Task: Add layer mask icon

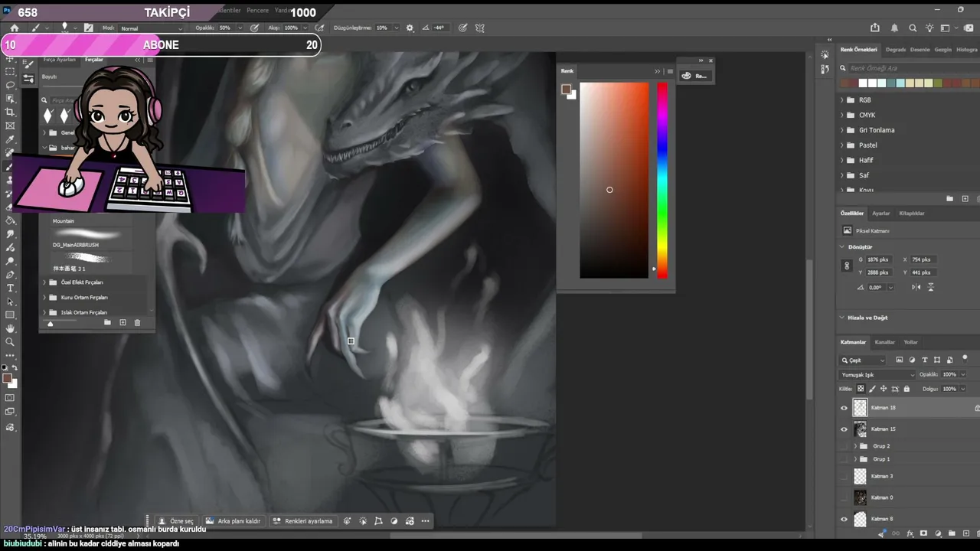Action: point(924,533)
